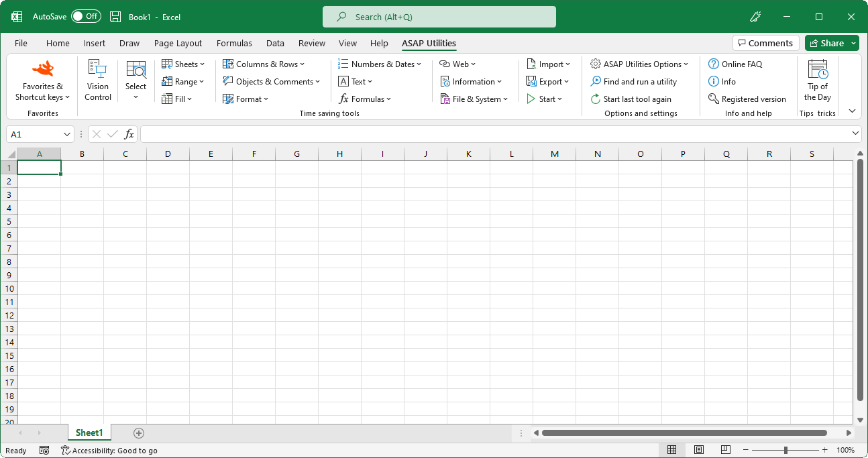
Task: Add a new worksheet with the plus button
Action: [138, 433]
